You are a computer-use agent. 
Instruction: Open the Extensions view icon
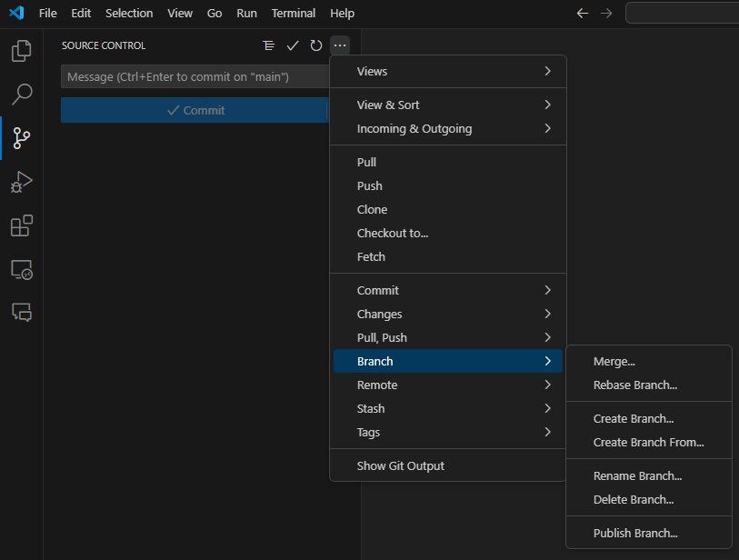coord(22,225)
